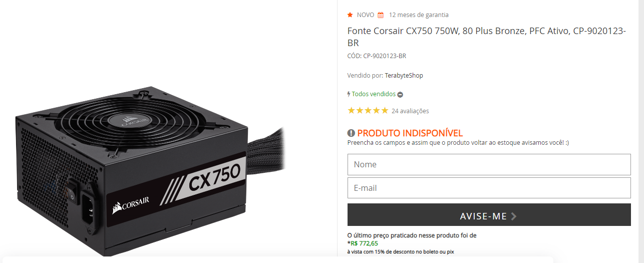Viewport: 644px width, 263px height.
Task: Click the product title Fonte Corsair CX750
Action: [486, 37]
